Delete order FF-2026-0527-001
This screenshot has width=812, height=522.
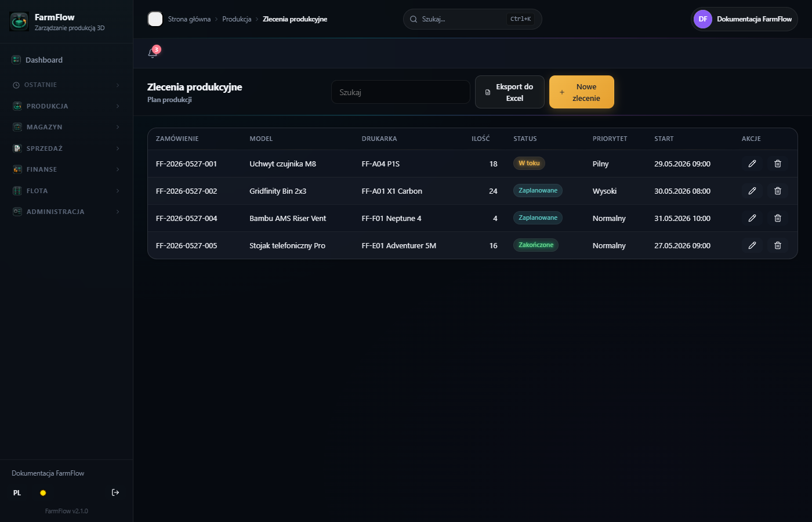tap(778, 164)
